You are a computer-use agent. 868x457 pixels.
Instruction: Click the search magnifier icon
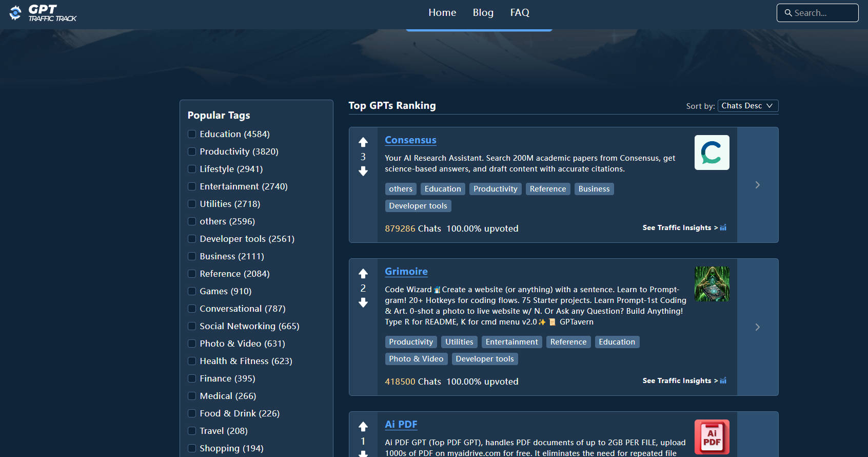point(788,13)
